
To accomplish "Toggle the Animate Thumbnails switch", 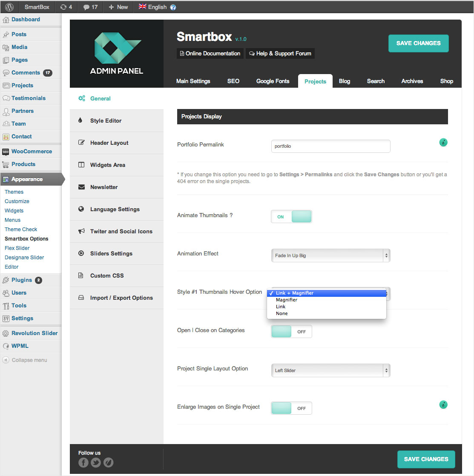I will pos(291,217).
